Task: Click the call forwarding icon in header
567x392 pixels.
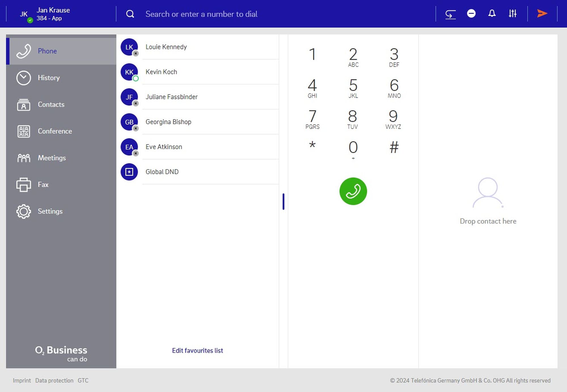Action: (x=450, y=14)
